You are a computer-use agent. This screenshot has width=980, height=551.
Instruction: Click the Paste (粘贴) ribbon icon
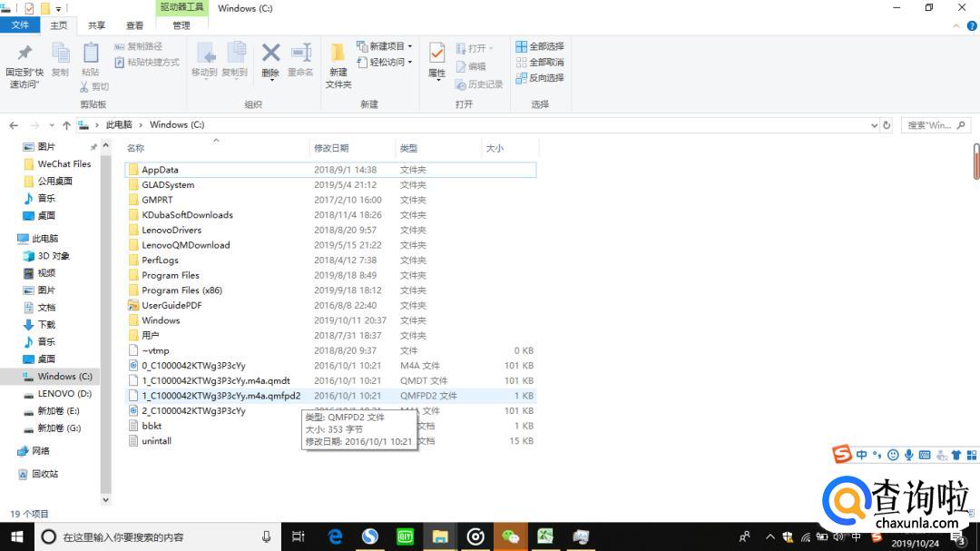click(91, 60)
